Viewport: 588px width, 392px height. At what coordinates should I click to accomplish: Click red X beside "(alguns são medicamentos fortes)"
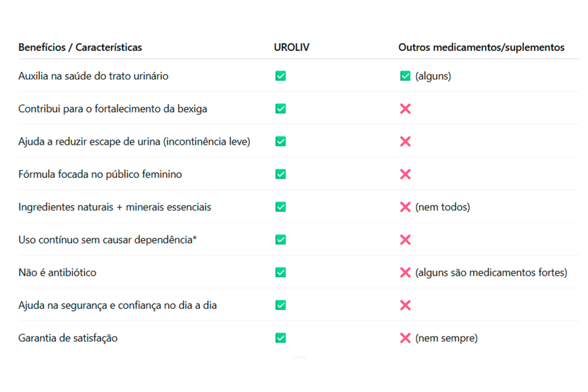(405, 273)
